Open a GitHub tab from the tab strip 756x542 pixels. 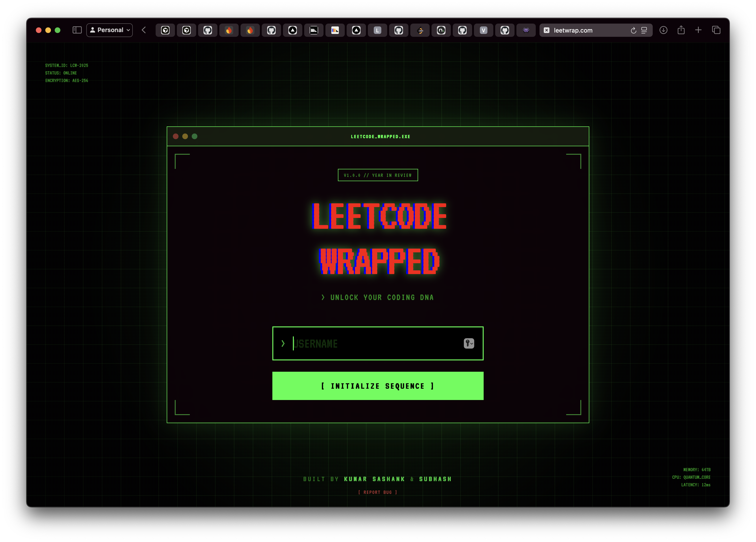point(208,30)
